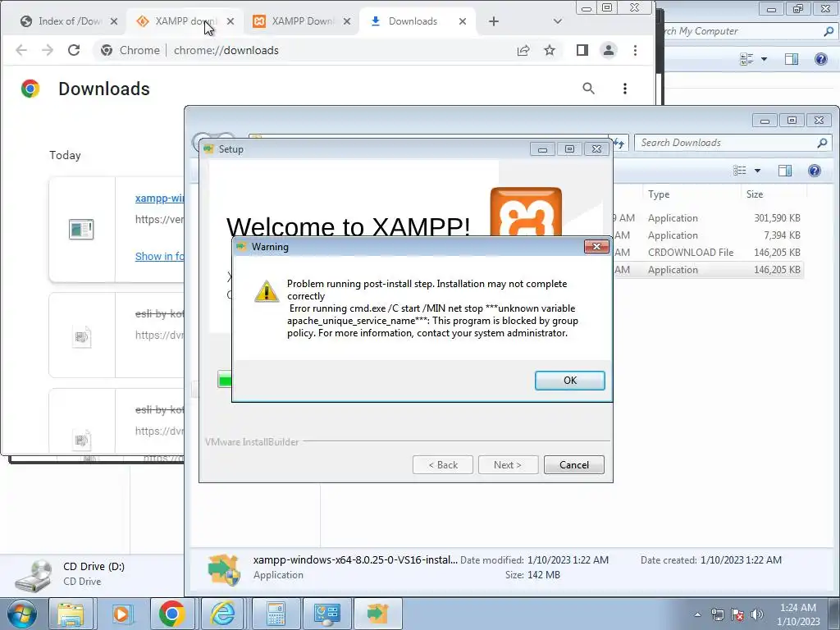Open Help in My Computer window

(820, 59)
